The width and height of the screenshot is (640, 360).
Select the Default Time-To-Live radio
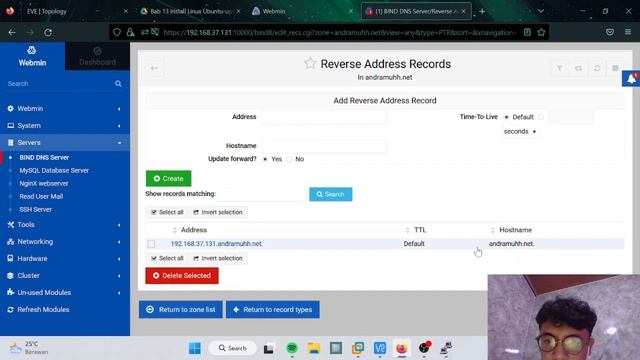[x=506, y=117]
